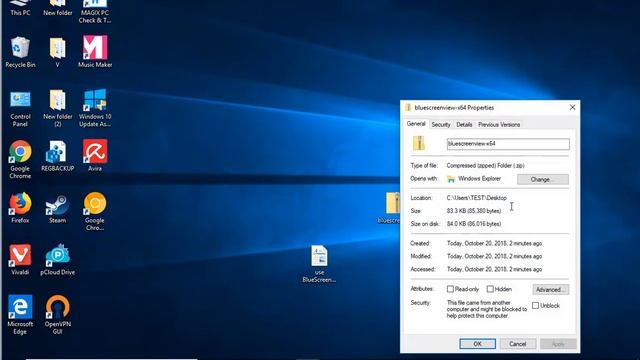Select the 'use BlueScreen...' text file
The height and width of the screenshot is (360, 640).
[319, 264]
